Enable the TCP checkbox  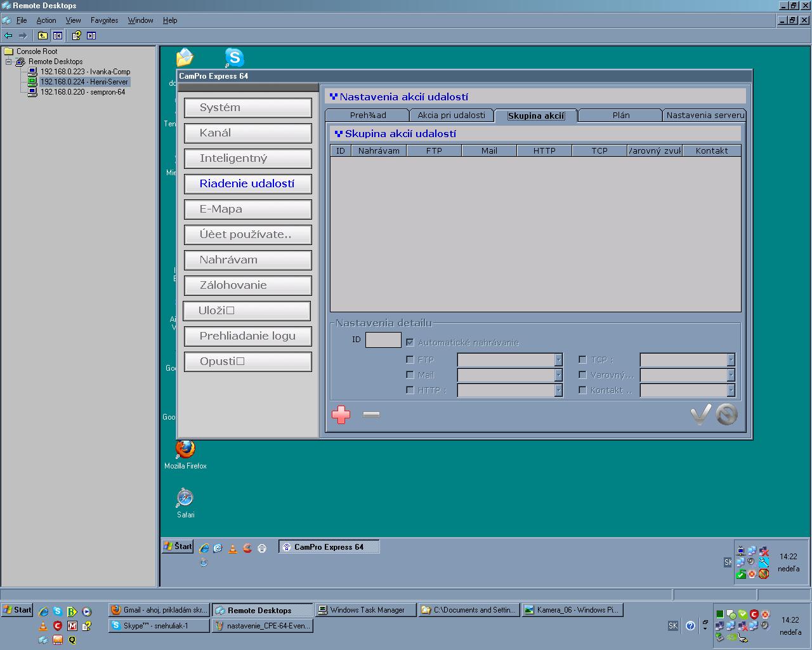point(582,359)
